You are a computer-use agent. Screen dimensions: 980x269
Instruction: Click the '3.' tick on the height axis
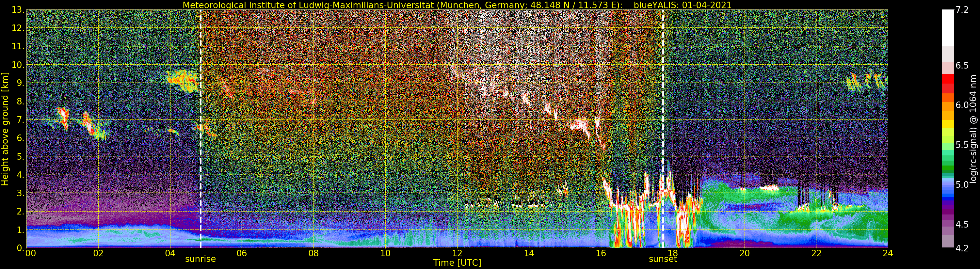(x=21, y=193)
